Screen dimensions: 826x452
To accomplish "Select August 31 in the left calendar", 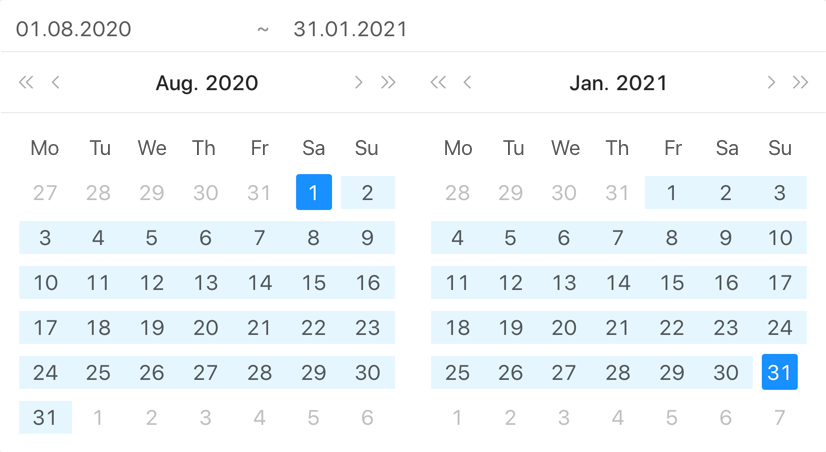I will [45, 417].
